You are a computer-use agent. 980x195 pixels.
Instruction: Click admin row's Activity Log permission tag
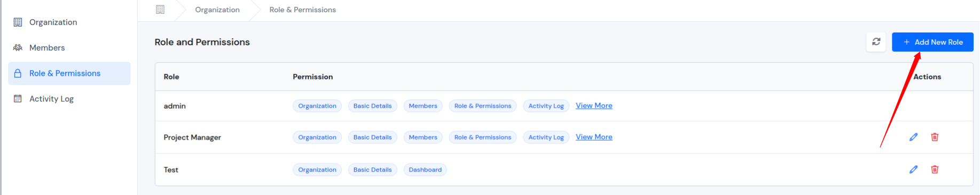coord(546,106)
